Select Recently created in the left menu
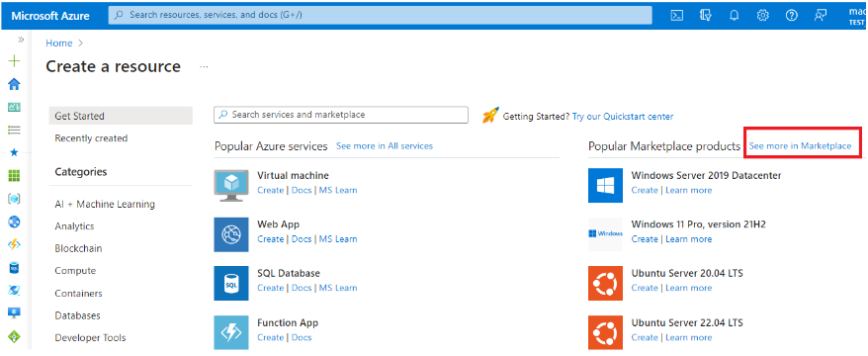Screen dimensions: 868x356 (91, 138)
